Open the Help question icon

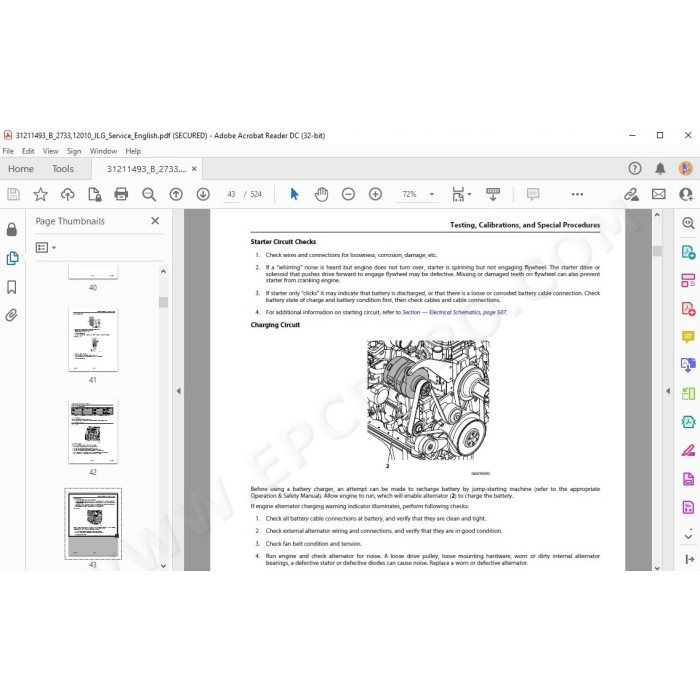click(635, 168)
